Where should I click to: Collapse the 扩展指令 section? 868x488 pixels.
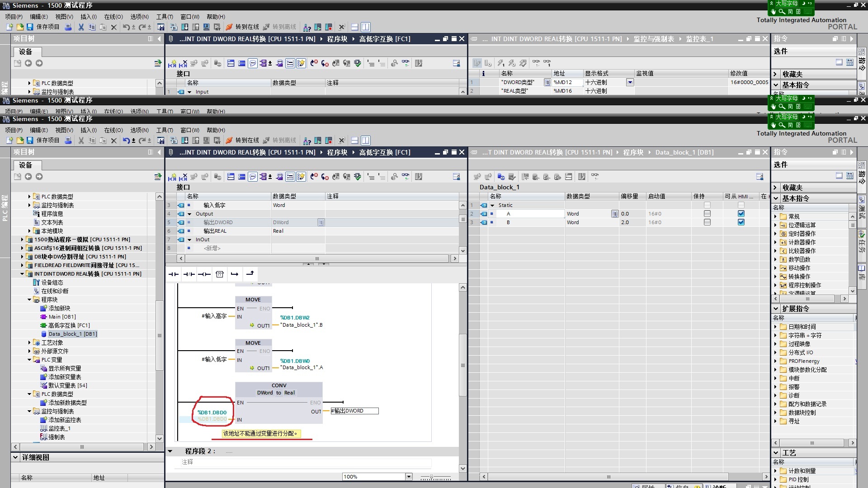tap(776, 309)
